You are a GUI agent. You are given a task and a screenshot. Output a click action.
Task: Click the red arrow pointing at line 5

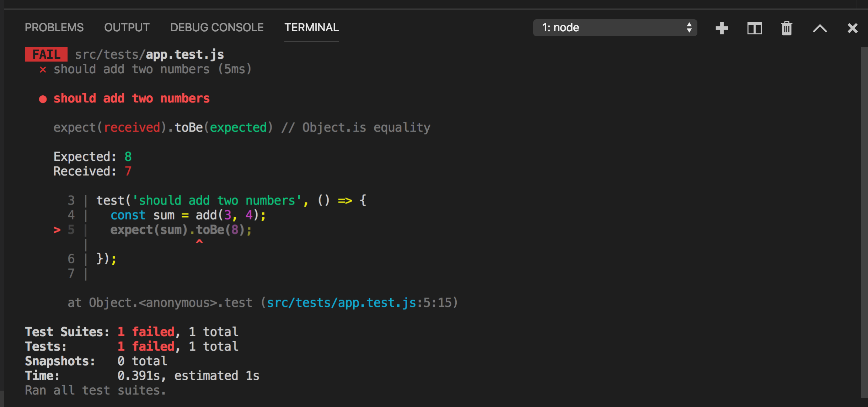pyautogui.click(x=57, y=230)
